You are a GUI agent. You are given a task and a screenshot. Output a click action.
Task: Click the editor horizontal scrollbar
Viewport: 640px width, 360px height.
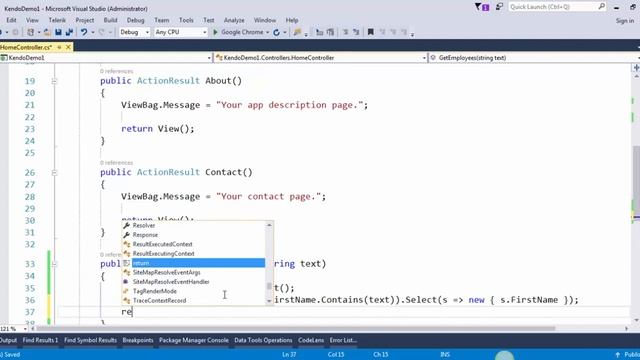click(296, 328)
